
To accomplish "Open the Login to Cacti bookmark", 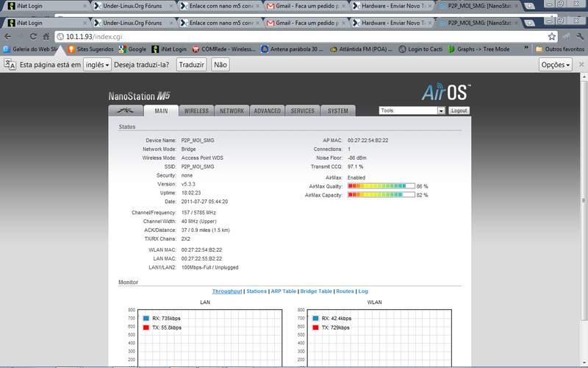I will 420,49.
